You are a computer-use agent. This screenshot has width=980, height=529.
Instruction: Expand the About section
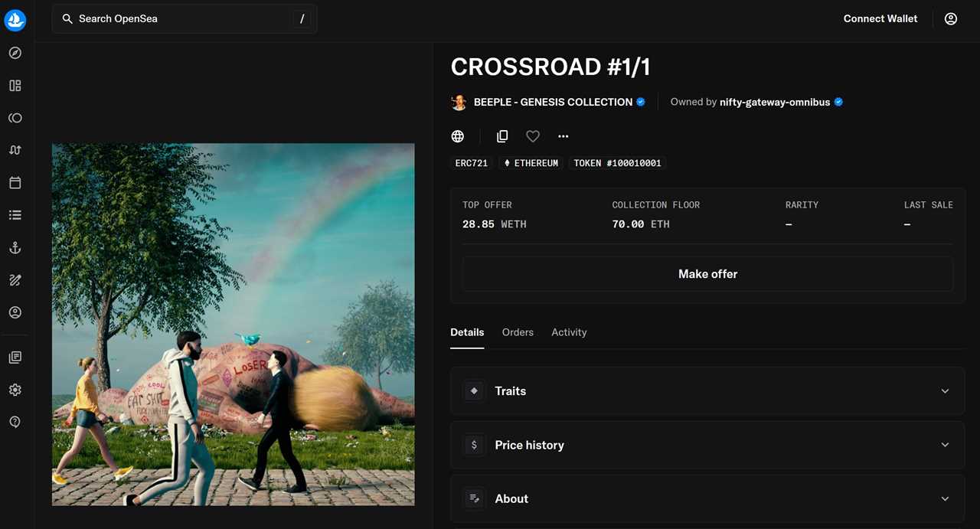coord(707,498)
